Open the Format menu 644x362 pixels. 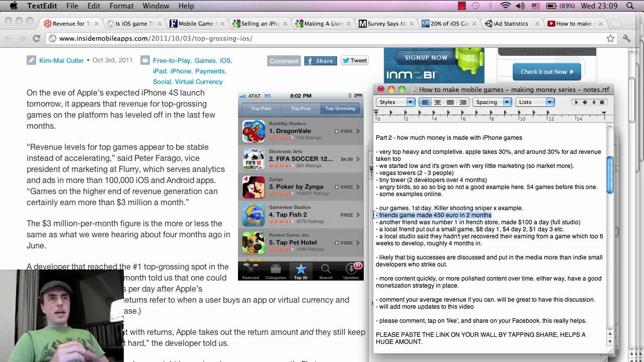coord(121,6)
